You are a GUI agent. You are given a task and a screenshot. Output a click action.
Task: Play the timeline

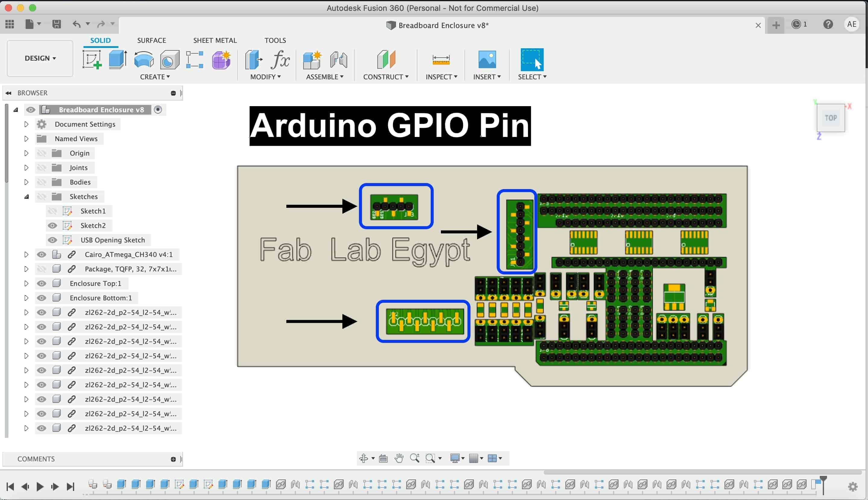(40, 487)
